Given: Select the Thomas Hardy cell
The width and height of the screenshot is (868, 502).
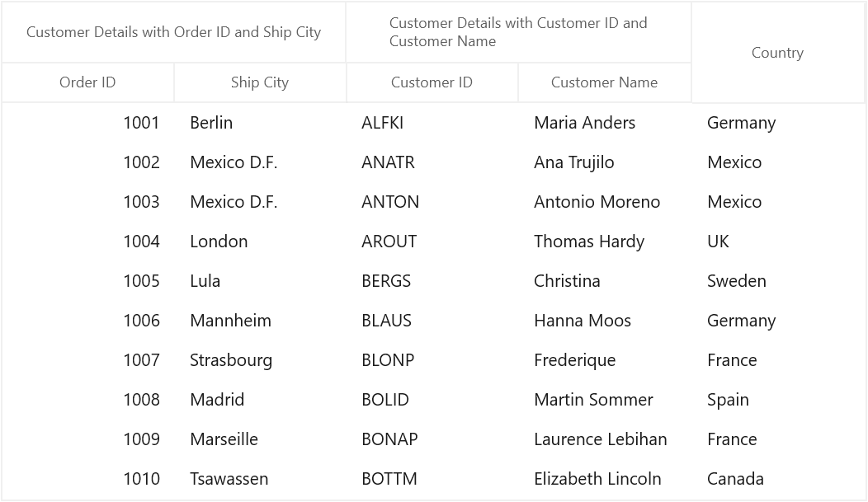Looking at the screenshot, I should click(604, 242).
